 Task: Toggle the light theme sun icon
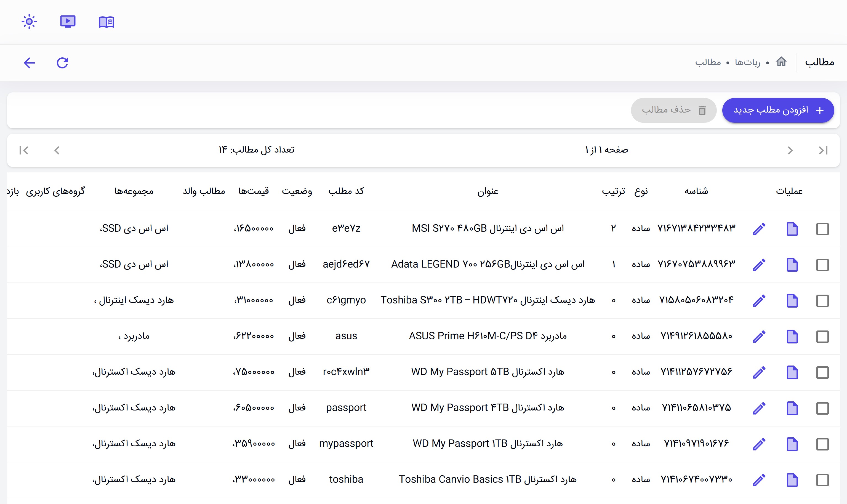point(29,22)
